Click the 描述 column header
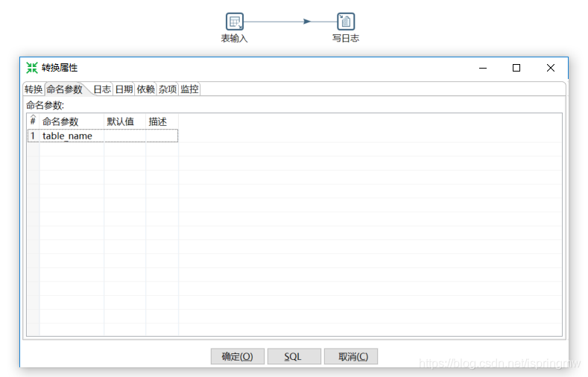Viewport: 588px width, 377px height. tap(162, 121)
